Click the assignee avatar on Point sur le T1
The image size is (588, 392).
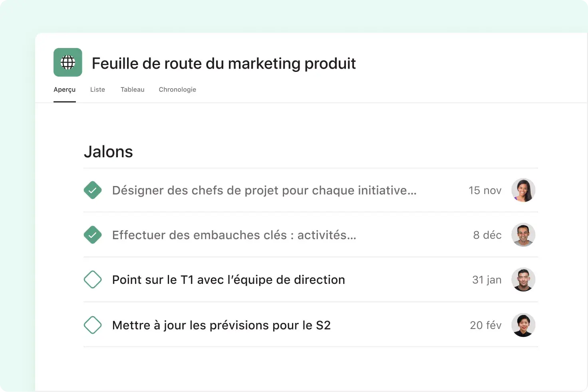tap(523, 279)
